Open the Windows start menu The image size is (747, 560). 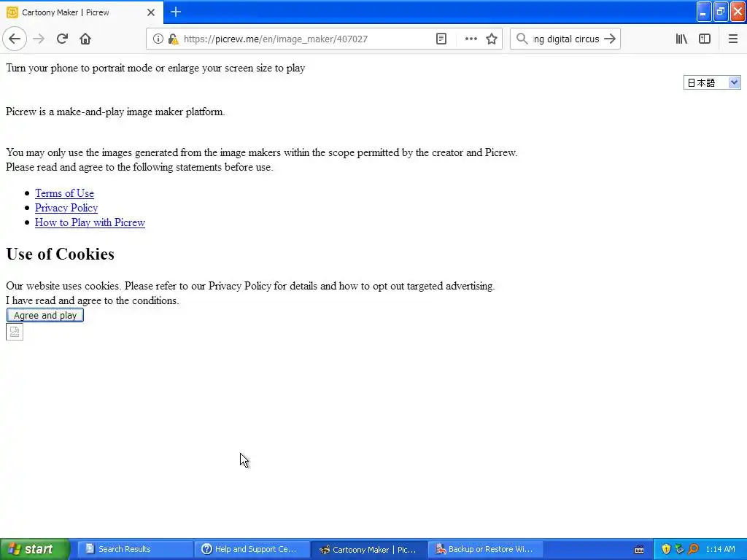click(x=34, y=549)
